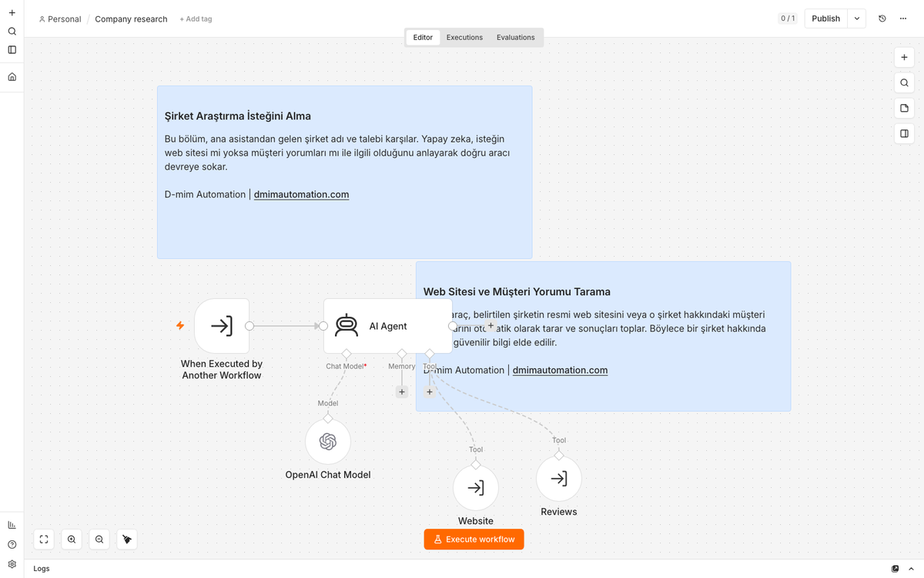Click the orange trigger lightning bolt icon
The height and width of the screenshot is (578, 924).
[180, 326]
